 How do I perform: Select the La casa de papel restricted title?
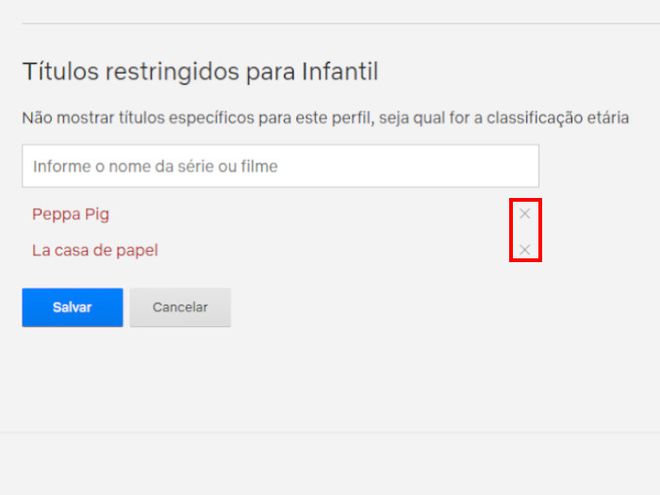(95, 250)
